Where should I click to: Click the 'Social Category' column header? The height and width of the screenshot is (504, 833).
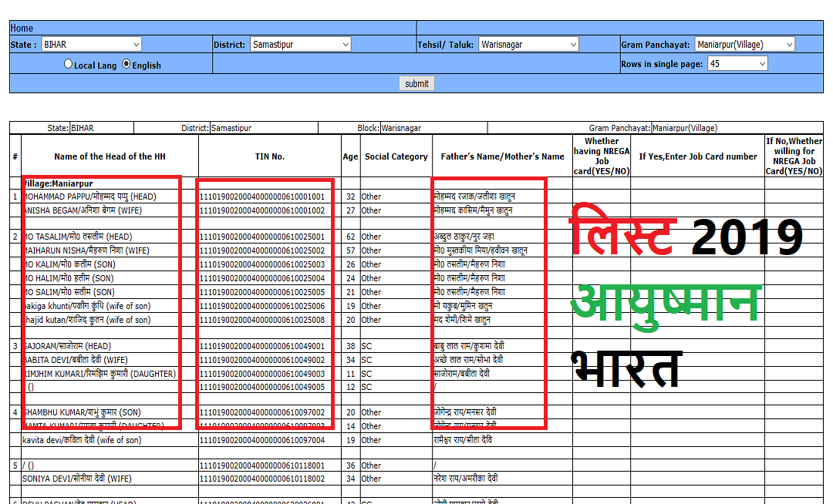(396, 156)
